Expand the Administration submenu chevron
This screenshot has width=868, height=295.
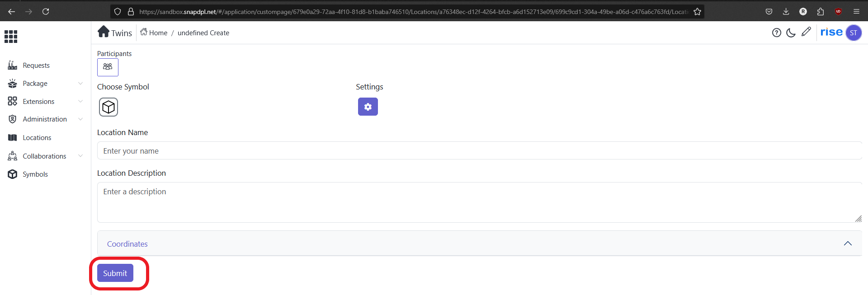tap(80, 119)
